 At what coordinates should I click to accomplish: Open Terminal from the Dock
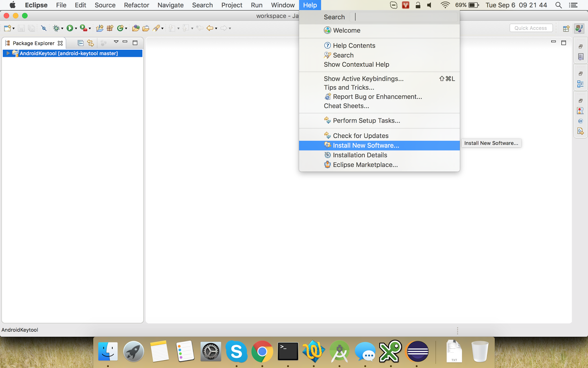pyautogui.click(x=288, y=351)
